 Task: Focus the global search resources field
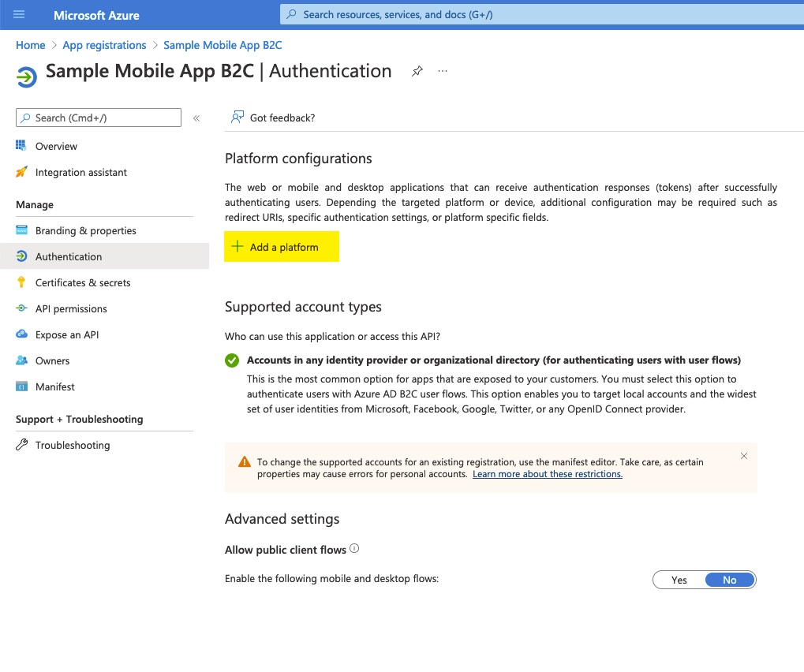pyautogui.click(x=542, y=14)
